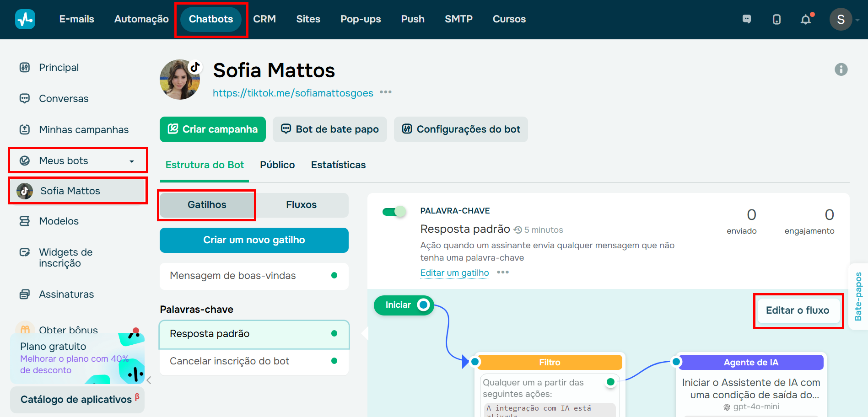Viewport: 868px width, 417px height.
Task: Collapse the sidebar with the chevron arrow
Action: point(149,380)
